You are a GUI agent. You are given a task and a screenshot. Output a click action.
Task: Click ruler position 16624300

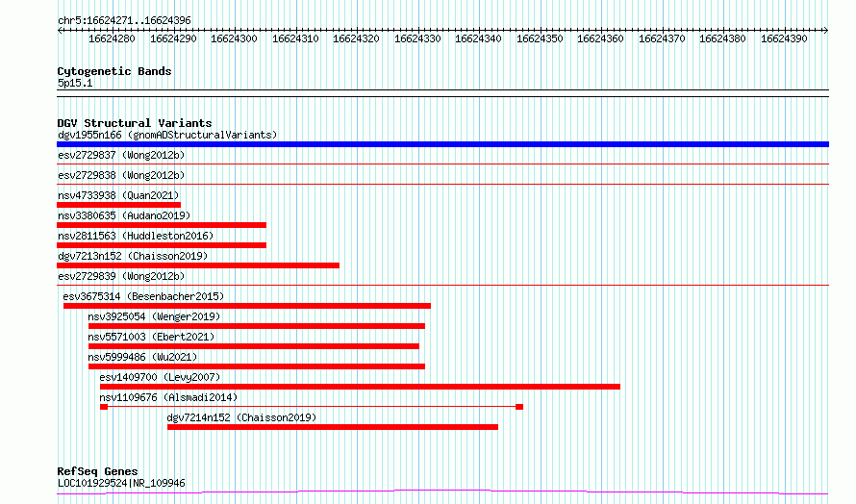coord(235,38)
